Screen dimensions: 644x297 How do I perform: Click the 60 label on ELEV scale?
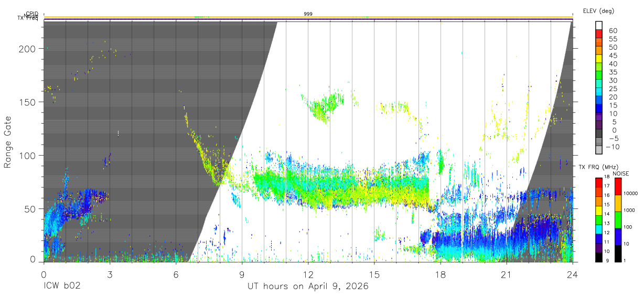click(613, 30)
